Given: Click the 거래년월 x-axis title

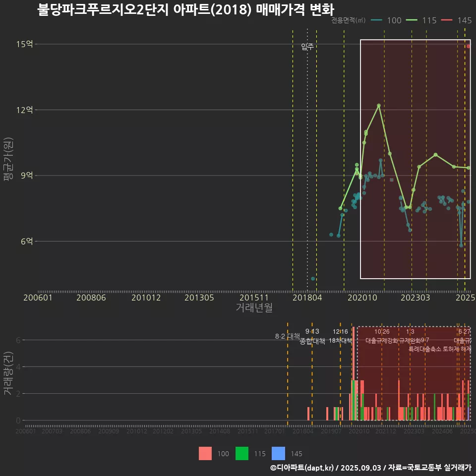Looking at the screenshot, I should click(x=254, y=307).
